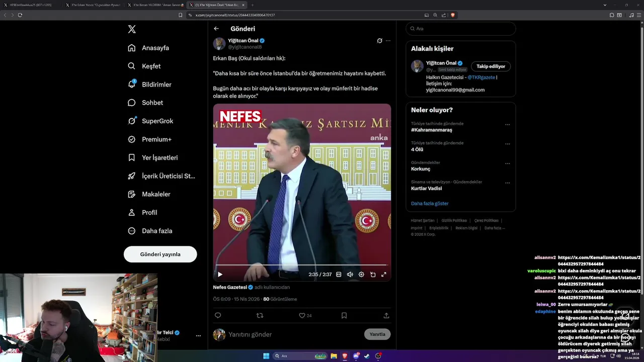This screenshot has width=644, height=362.
Task: Switch to Bercan YILDIRIM browser tab
Action: point(154,5)
